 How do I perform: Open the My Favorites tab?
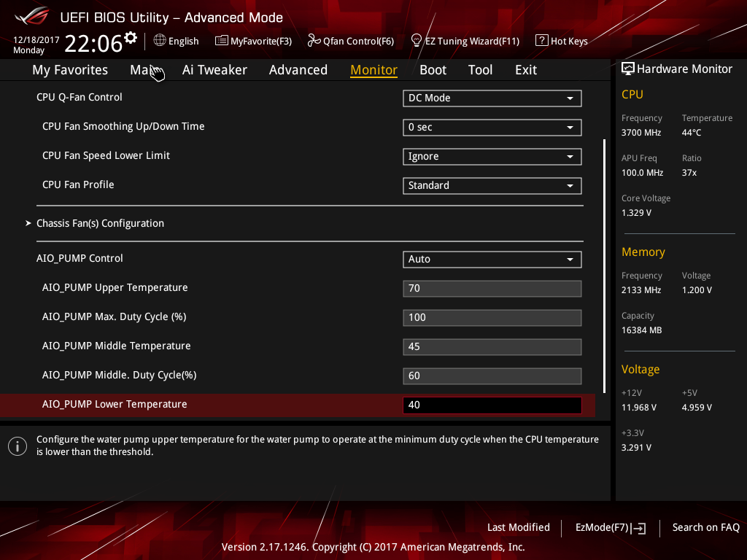click(x=70, y=70)
